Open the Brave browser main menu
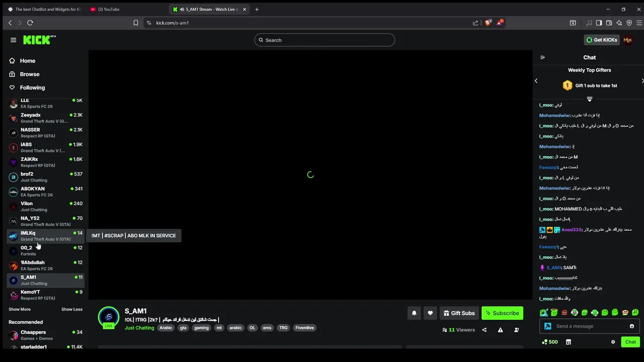The height and width of the screenshot is (362, 644). click(639, 23)
